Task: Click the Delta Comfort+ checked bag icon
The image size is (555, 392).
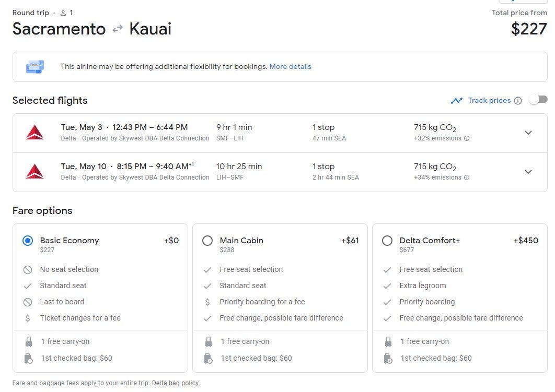Action: pos(388,359)
